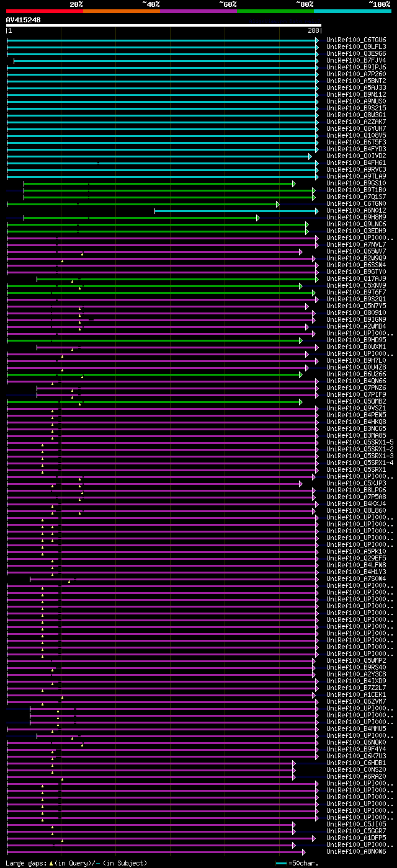The height and width of the screenshot is (868, 397).
Task: Select label UniRef100_C6HDB1
Action: tap(356, 763)
